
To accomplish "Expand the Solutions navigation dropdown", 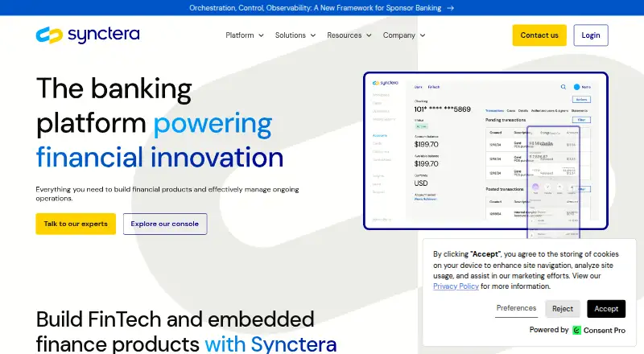I will (295, 35).
